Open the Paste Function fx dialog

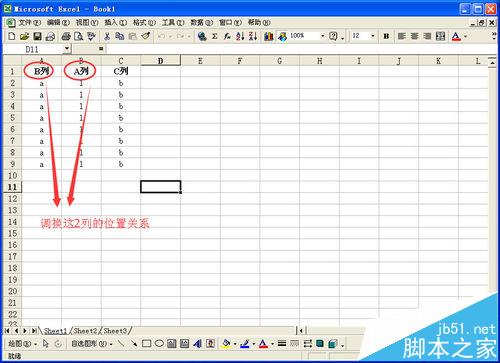[x=227, y=36]
